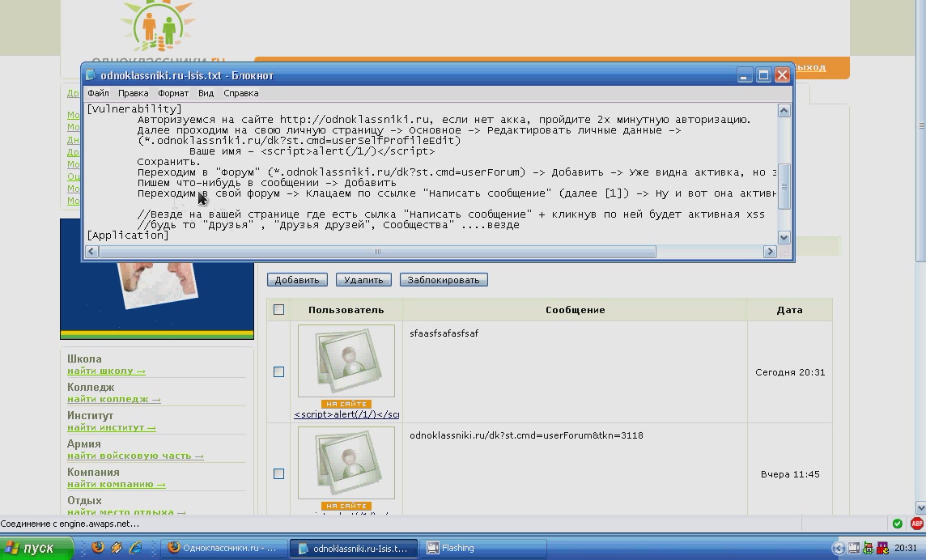Click the Пользователь column header
Screen dimensions: 926x560
[x=346, y=310]
